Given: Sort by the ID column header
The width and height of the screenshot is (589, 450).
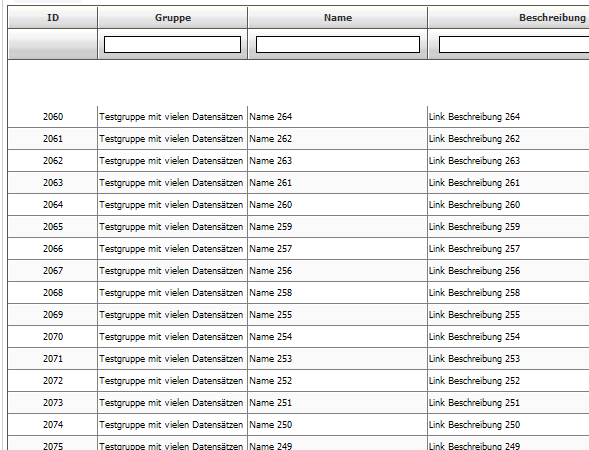Looking at the screenshot, I should click(53, 18).
